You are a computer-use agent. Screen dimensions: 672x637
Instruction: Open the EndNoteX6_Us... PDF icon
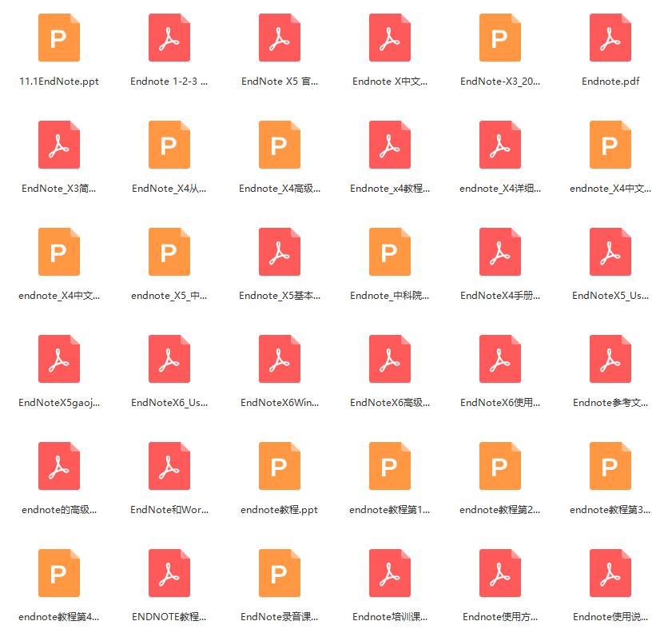[x=169, y=359]
